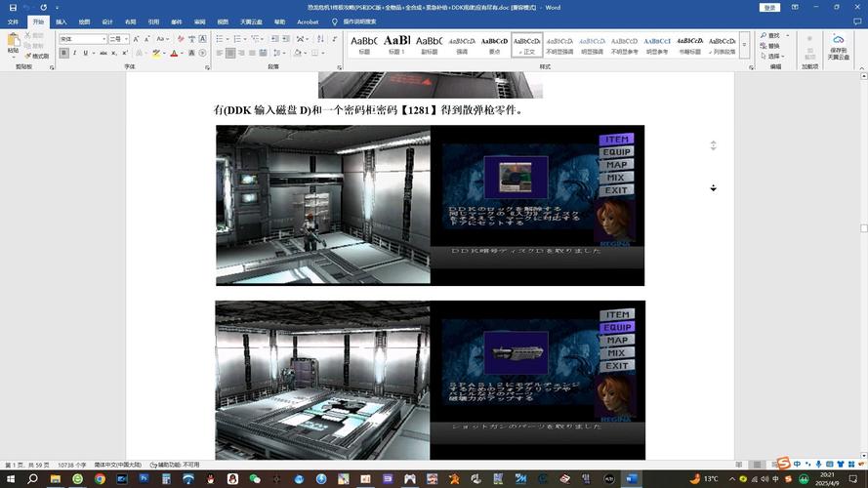
Task: Apply yellow text highlight color
Action: [x=156, y=53]
